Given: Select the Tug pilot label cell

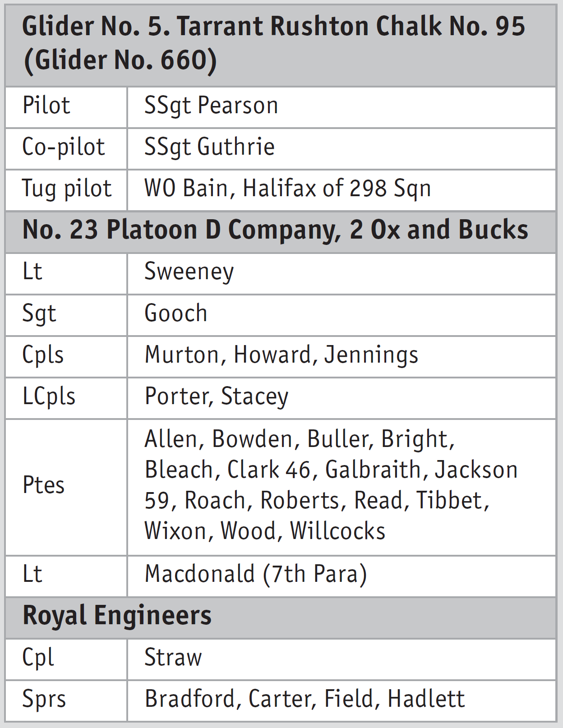Looking at the screenshot, I should pos(67,189).
